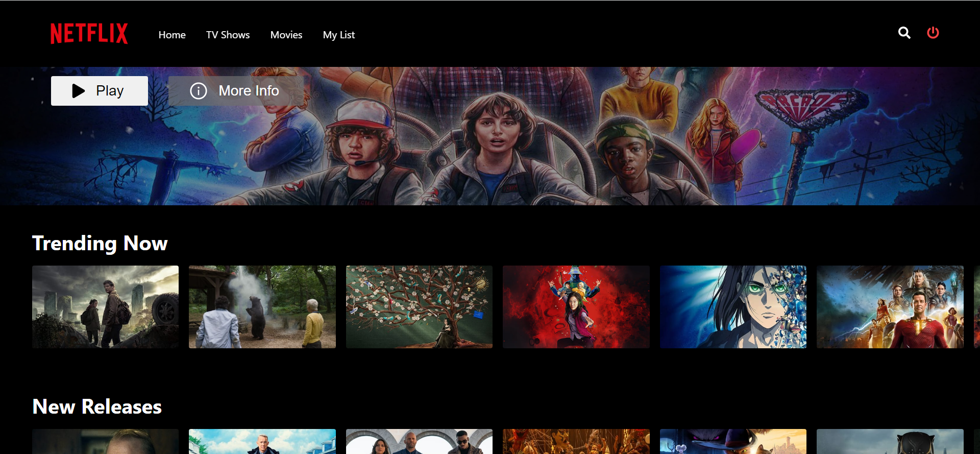The width and height of the screenshot is (980, 454).
Task: Click the Netflix logo
Action: point(89,34)
